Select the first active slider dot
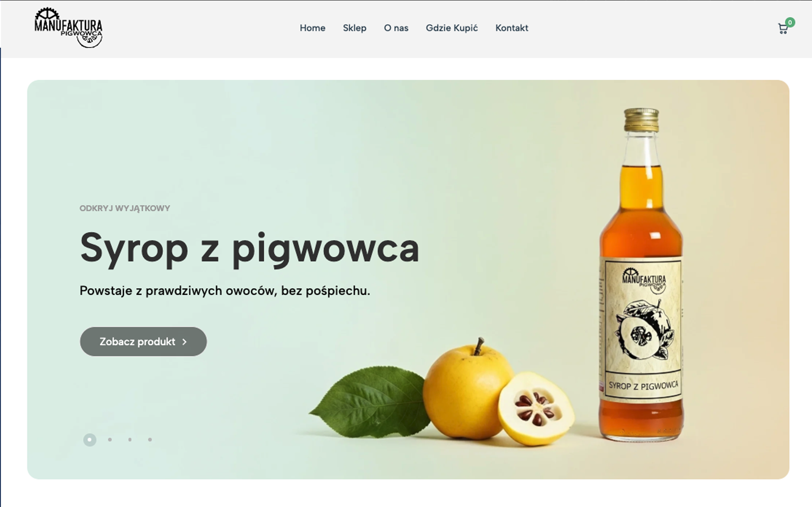Viewport: 812px width, 507px height. point(90,440)
